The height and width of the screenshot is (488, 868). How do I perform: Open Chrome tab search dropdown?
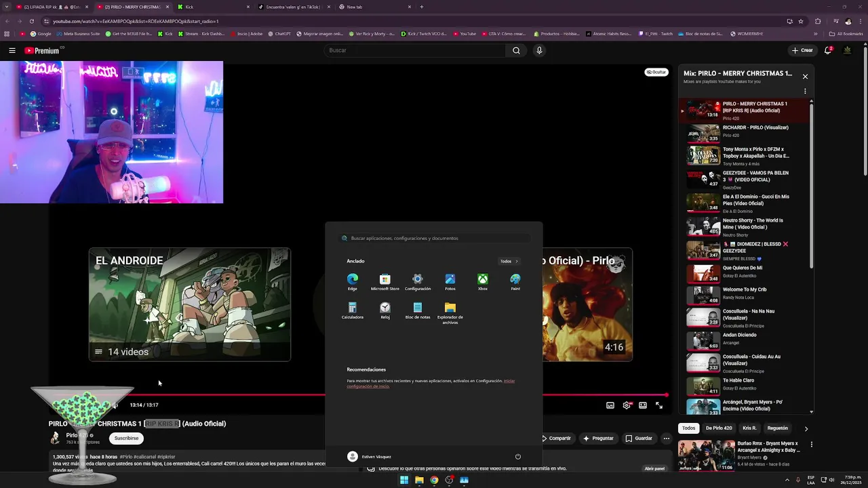click(7, 7)
